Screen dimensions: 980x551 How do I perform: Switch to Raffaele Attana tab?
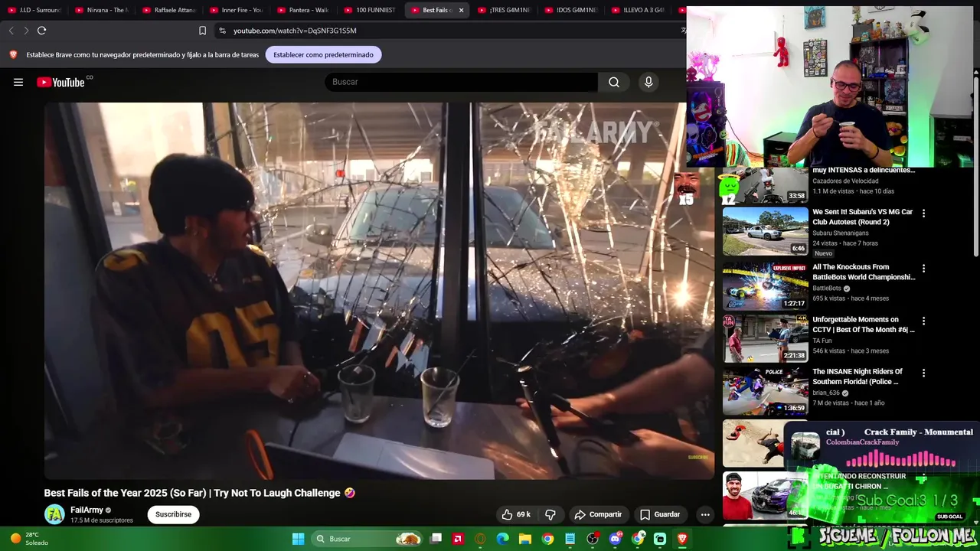[169, 10]
